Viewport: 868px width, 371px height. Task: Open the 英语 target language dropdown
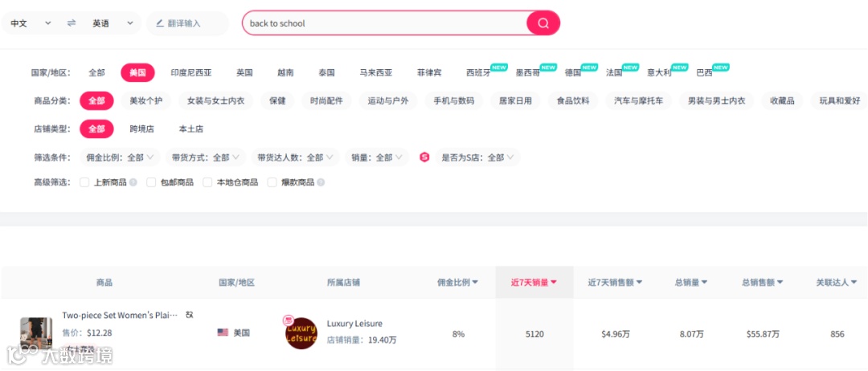coord(113,23)
